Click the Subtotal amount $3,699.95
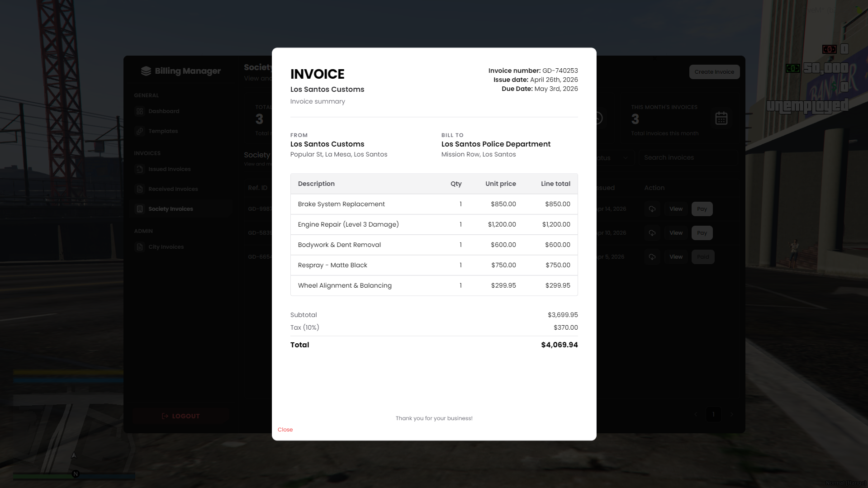This screenshot has width=868, height=488. point(563,315)
